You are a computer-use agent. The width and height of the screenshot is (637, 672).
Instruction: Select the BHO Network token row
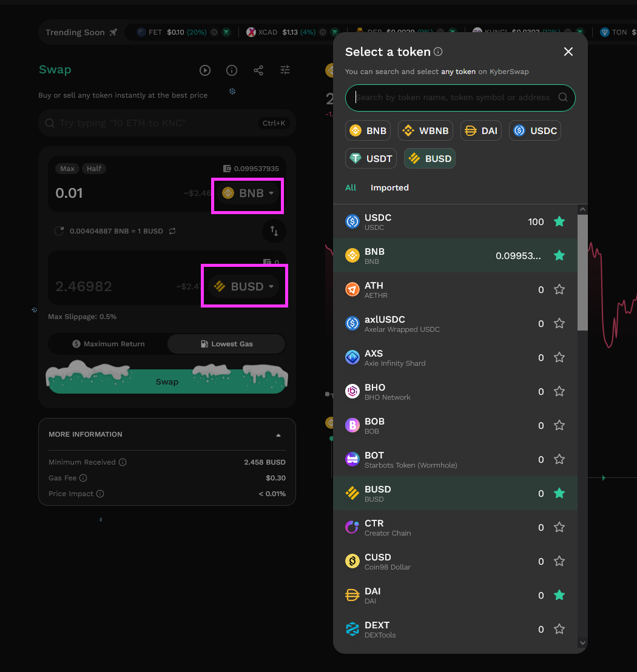[x=455, y=391]
